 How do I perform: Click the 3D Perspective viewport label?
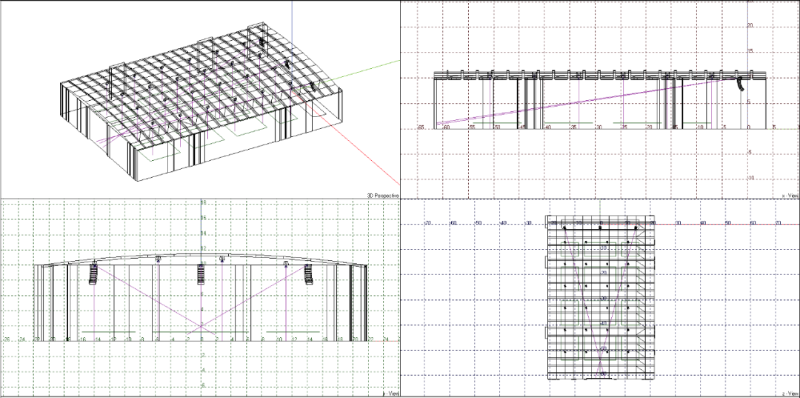[x=383, y=195]
